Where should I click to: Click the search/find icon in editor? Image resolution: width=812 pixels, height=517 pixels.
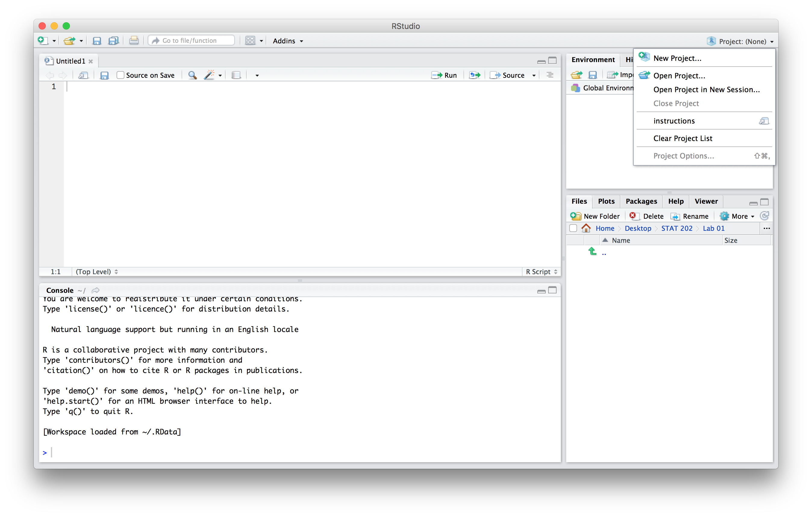(x=193, y=75)
